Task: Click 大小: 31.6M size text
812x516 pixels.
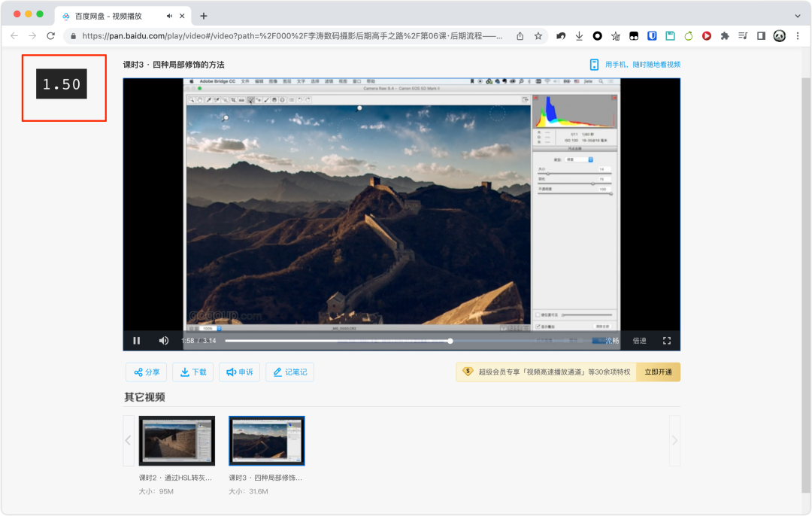Action: coord(248,491)
